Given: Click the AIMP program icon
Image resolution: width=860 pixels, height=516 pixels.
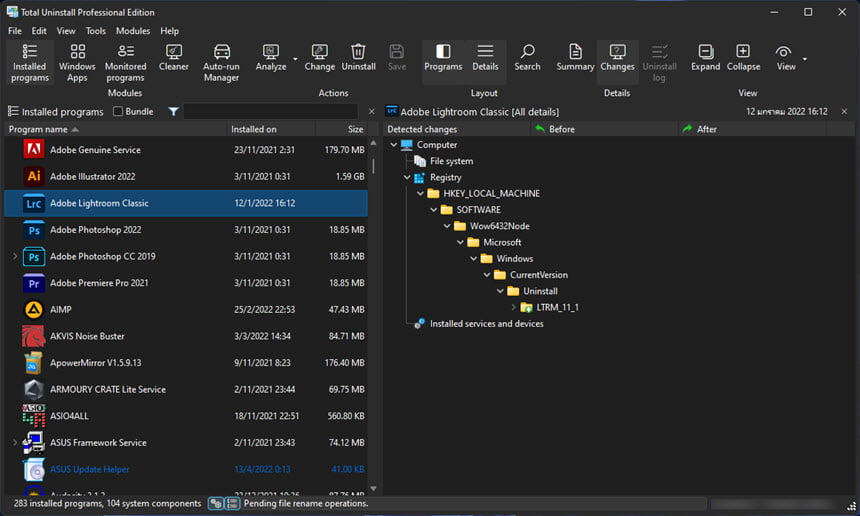Looking at the screenshot, I should pyautogui.click(x=33, y=310).
